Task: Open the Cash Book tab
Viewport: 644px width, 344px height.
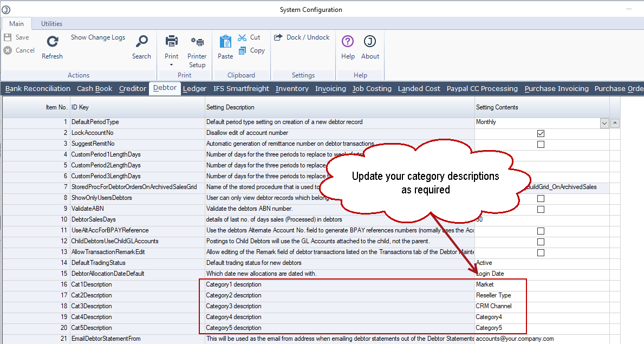Action: coord(94,89)
